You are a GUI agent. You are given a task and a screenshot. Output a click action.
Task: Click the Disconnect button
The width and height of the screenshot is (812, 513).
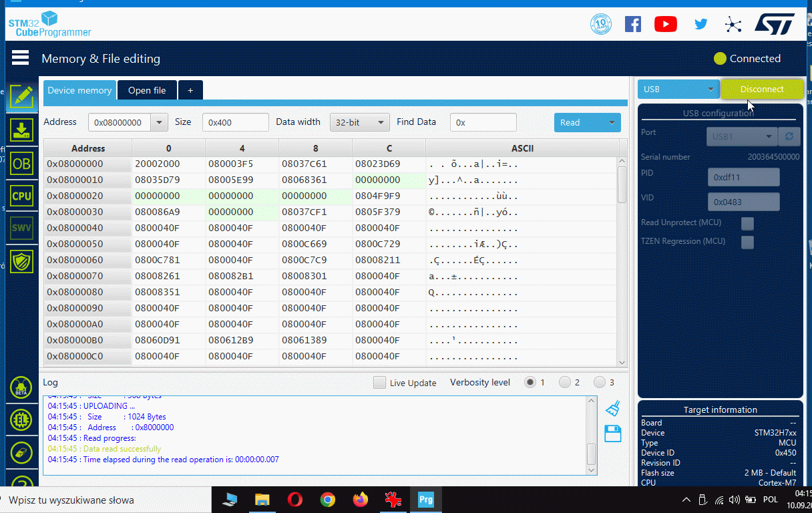tap(761, 90)
